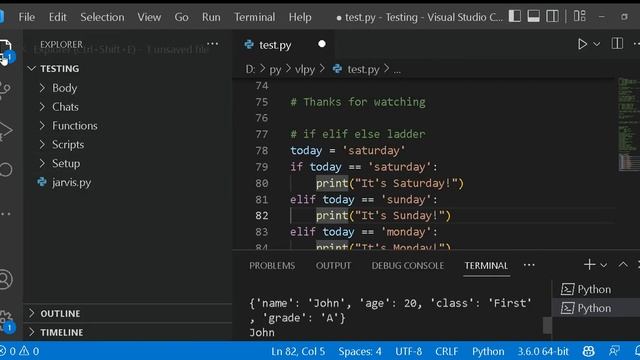Open the Edit menu

(x=58, y=17)
